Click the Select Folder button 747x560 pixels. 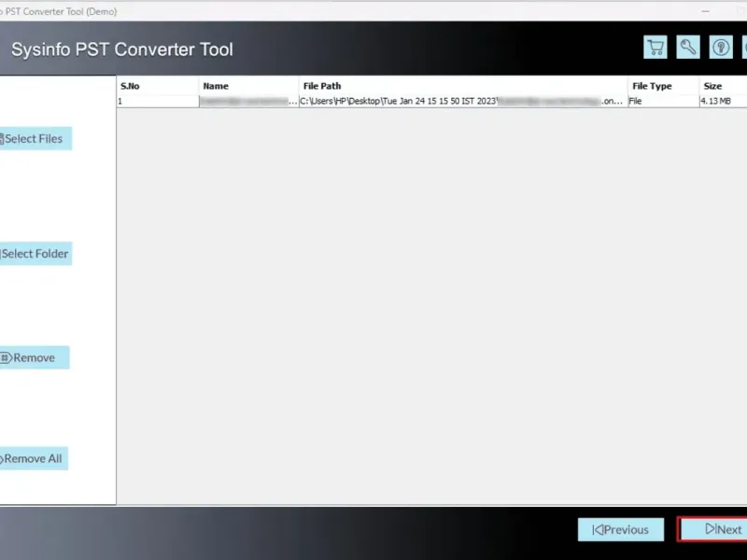click(x=35, y=253)
